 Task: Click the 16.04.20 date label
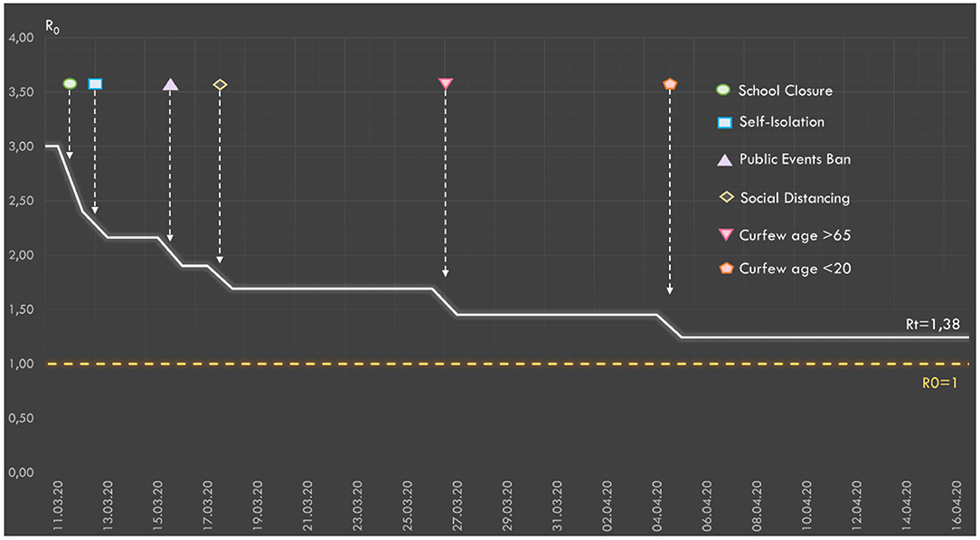tap(957, 505)
